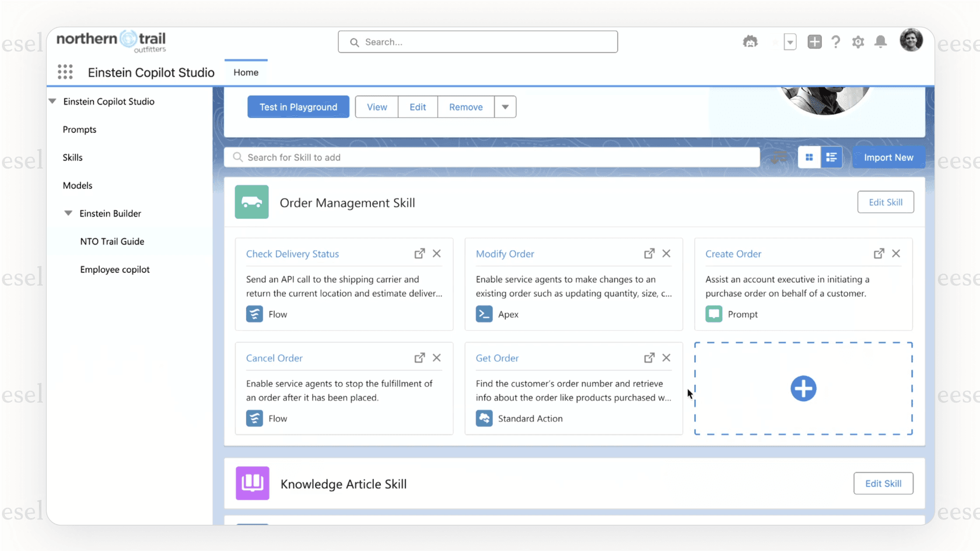Image resolution: width=980 pixels, height=551 pixels.
Task: Click the Order Management Skill heading
Action: click(x=347, y=203)
